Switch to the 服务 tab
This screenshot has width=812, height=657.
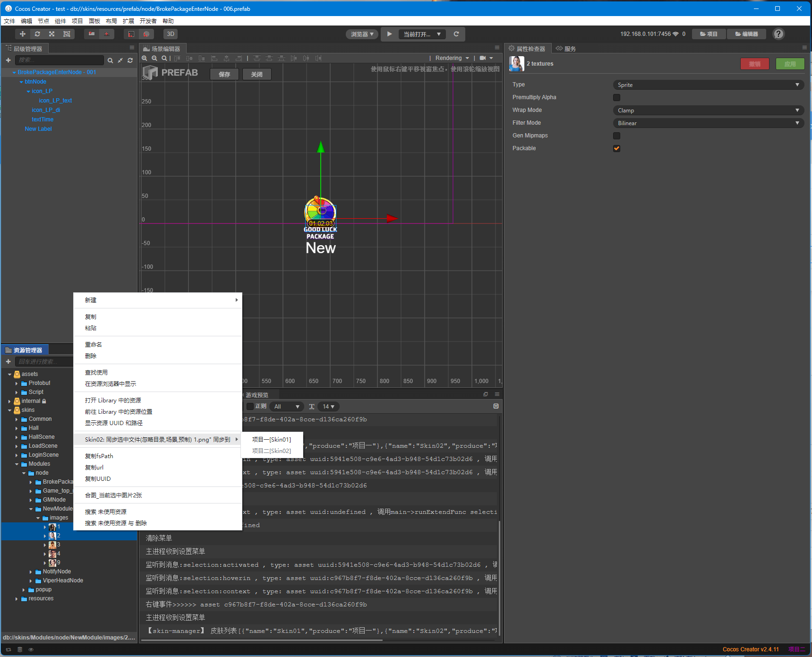(x=566, y=49)
